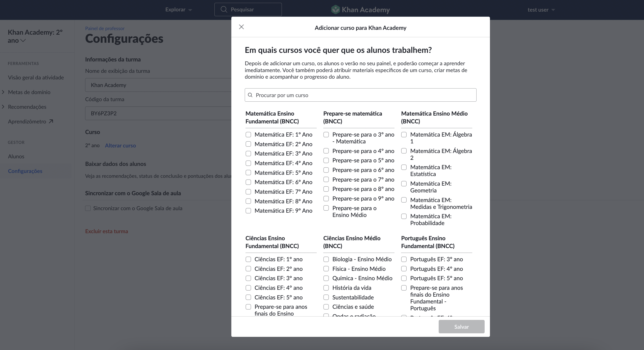Screen dimensions: 644x350
Task: Enable Ciências EF: 4º ano
Action: [248, 288]
